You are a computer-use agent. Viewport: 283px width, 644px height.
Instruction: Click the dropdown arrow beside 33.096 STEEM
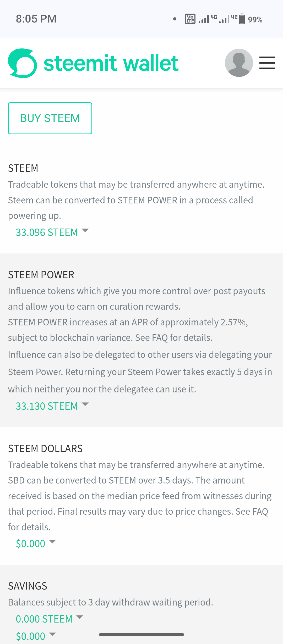tap(85, 231)
